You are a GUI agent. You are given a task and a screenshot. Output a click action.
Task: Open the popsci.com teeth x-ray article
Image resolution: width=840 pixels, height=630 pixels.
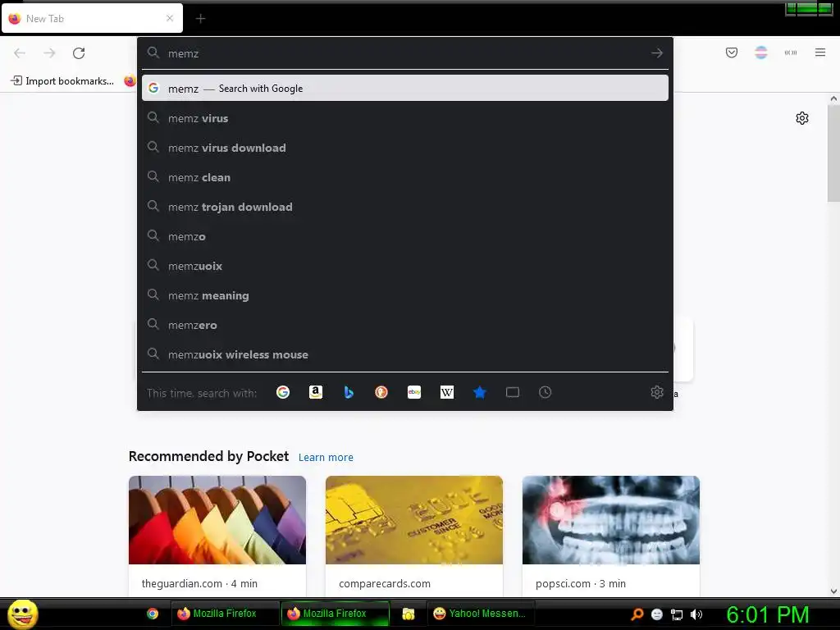[610, 519]
